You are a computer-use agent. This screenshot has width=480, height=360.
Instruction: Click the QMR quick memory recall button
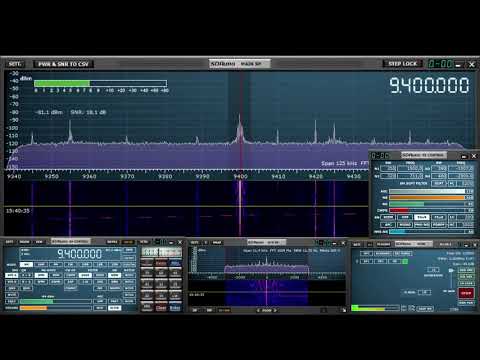coord(27,288)
